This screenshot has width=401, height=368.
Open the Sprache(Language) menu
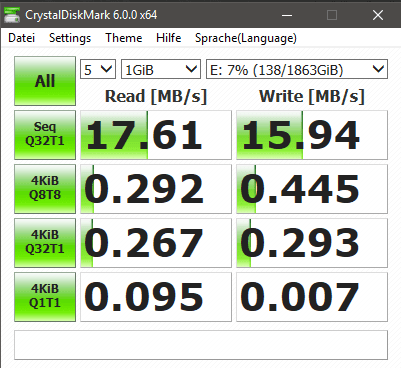pyautogui.click(x=246, y=38)
